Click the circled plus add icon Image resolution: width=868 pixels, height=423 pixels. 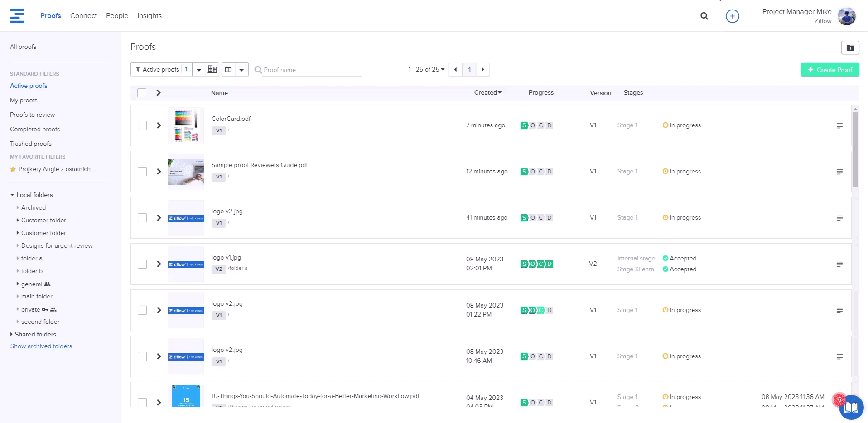click(x=732, y=16)
